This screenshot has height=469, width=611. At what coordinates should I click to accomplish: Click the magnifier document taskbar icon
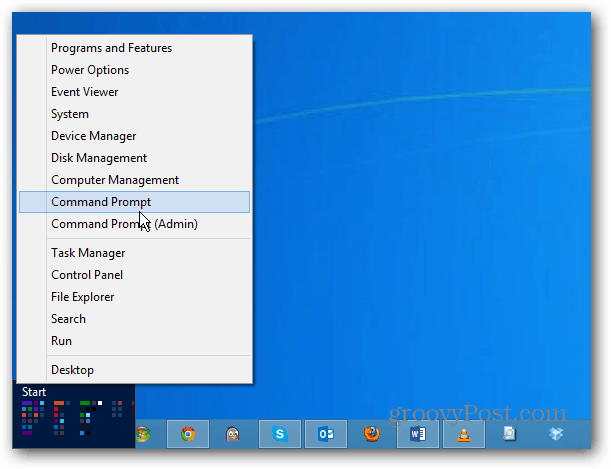pyautogui.click(x=509, y=434)
